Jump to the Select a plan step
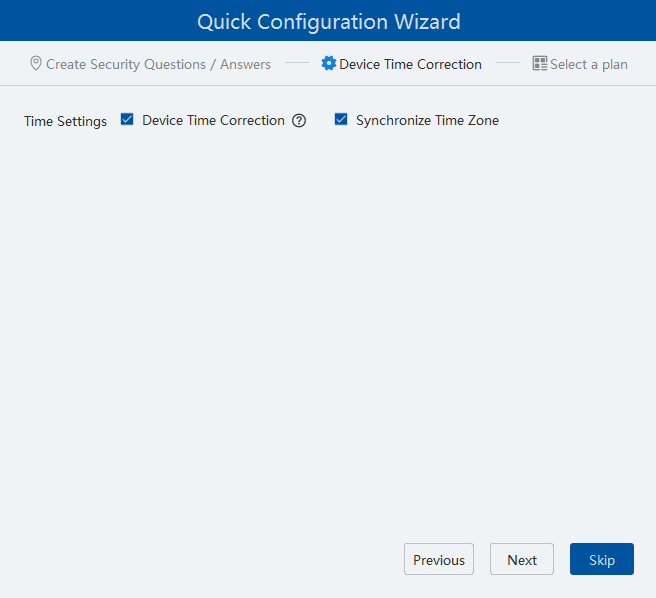 [588, 64]
